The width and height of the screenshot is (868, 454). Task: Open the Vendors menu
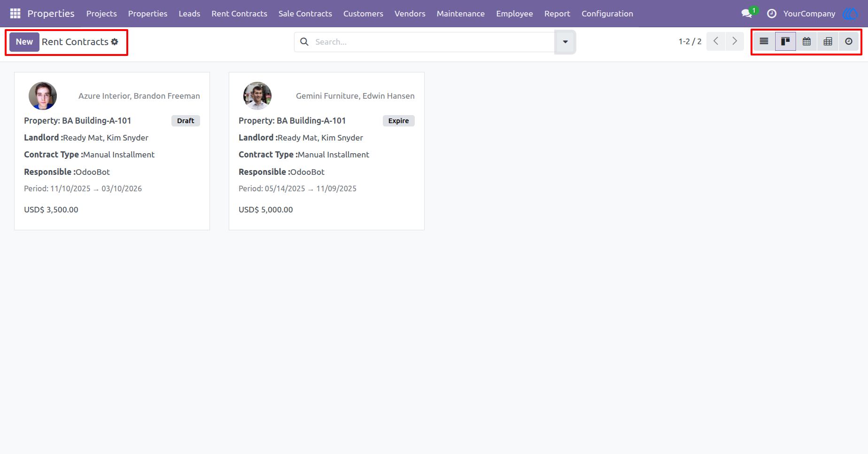point(410,14)
